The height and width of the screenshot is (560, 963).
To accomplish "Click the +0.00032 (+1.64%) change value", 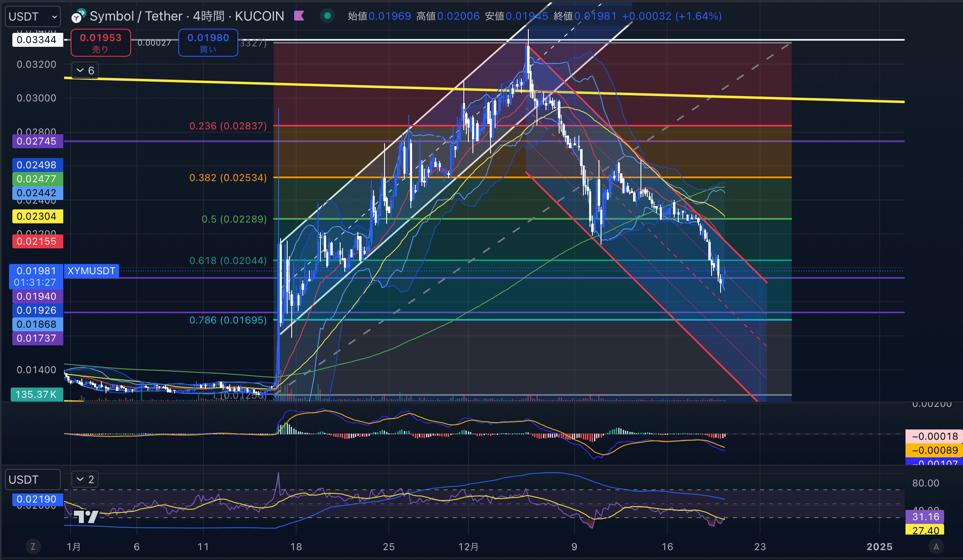I will pyautogui.click(x=672, y=16).
